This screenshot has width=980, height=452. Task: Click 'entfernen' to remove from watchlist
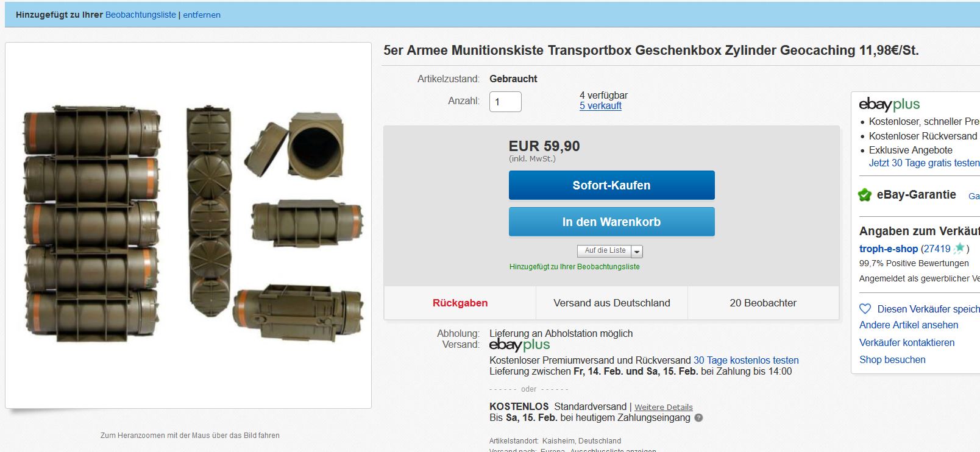[x=202, y=15]
